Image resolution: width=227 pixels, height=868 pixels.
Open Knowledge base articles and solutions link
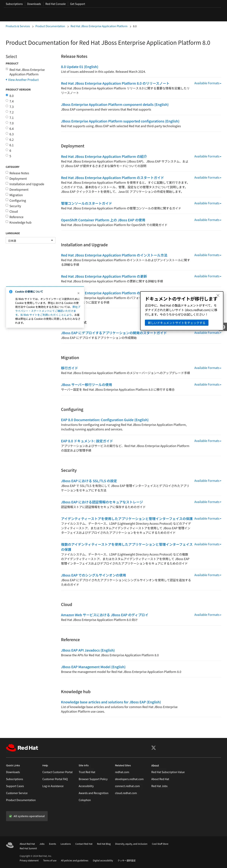[111, 702]
